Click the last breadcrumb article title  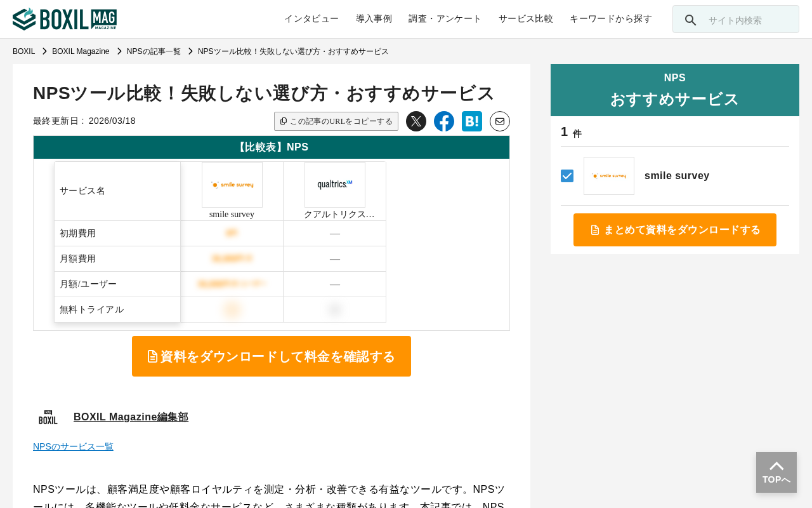(293, 51)
